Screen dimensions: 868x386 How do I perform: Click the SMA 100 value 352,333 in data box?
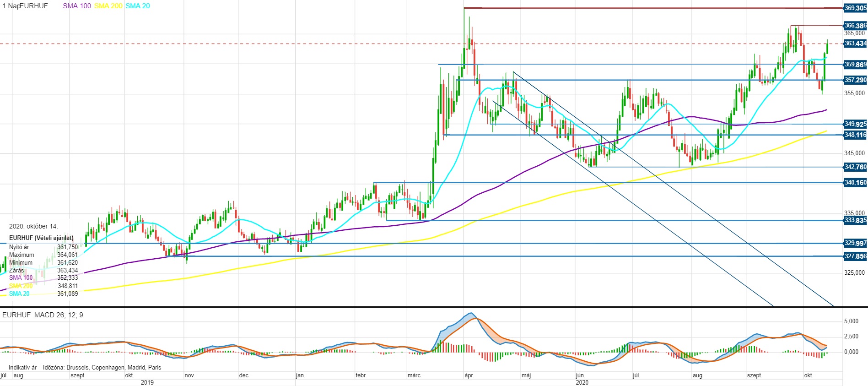click(67, 278)
